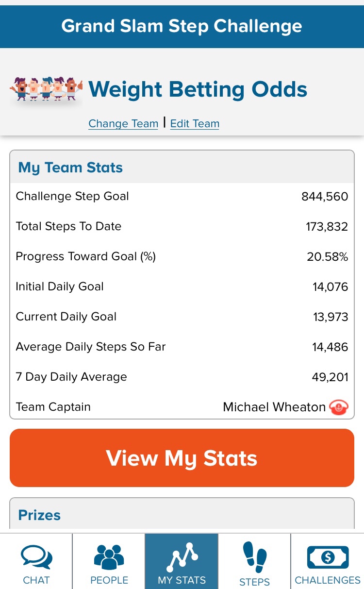The width and height of the screenshot is (364, 589).
Task: Select the My Stats graph icon
Action: [182, 555]
